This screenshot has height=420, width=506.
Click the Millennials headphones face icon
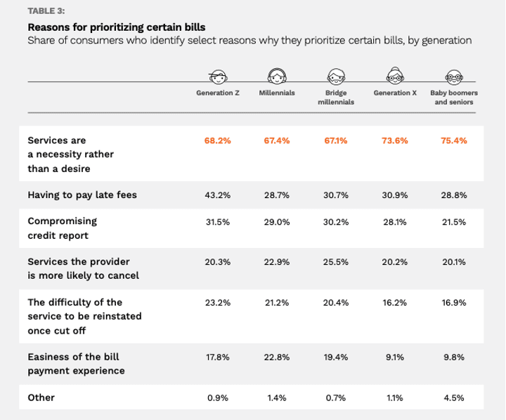(276, 75)
